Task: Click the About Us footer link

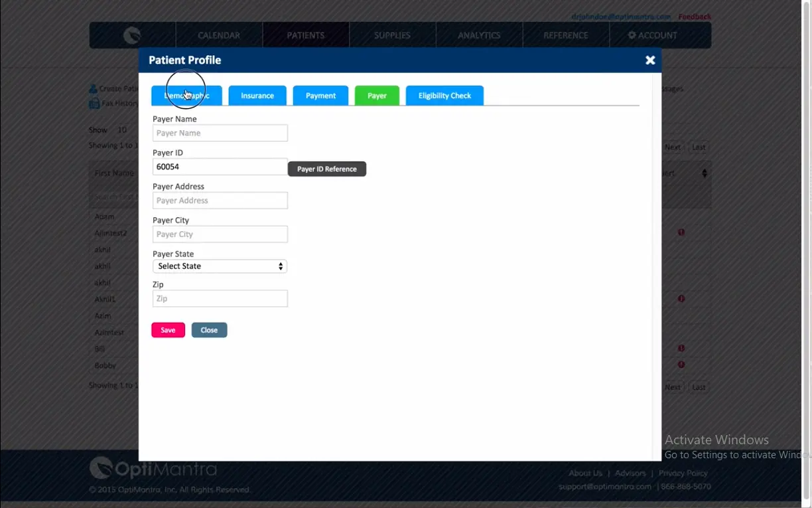Action: pos(585,473)
